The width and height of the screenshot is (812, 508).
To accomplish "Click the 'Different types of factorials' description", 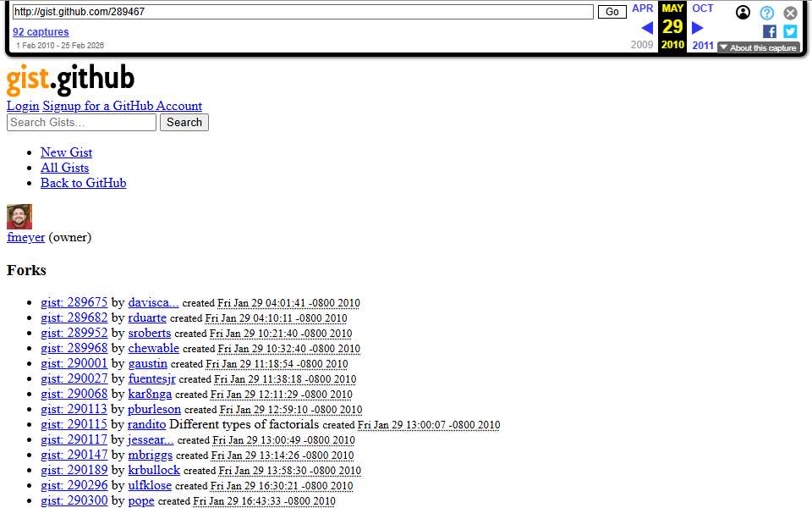I will click(x=244, y=424).
